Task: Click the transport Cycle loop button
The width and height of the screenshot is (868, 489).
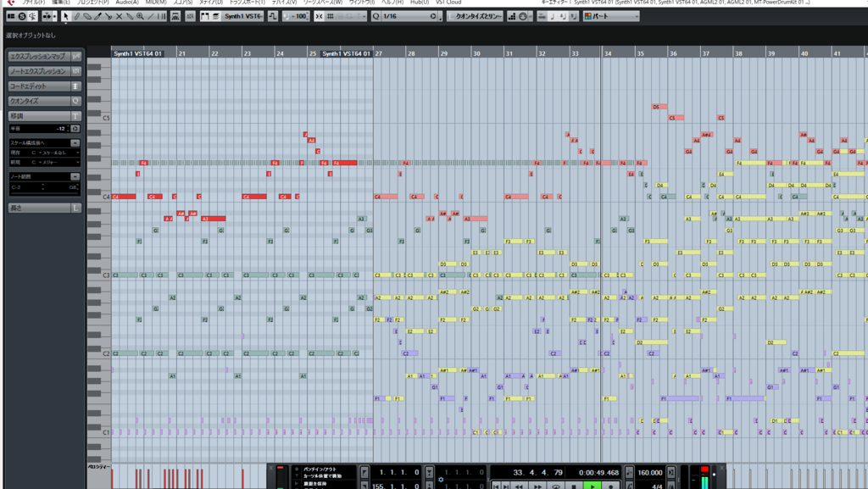Action: point(555,486)
